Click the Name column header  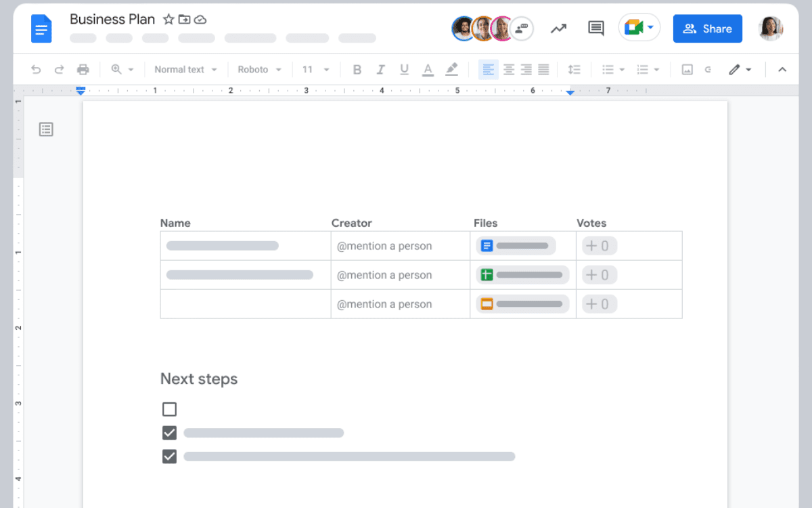(175, 223)
